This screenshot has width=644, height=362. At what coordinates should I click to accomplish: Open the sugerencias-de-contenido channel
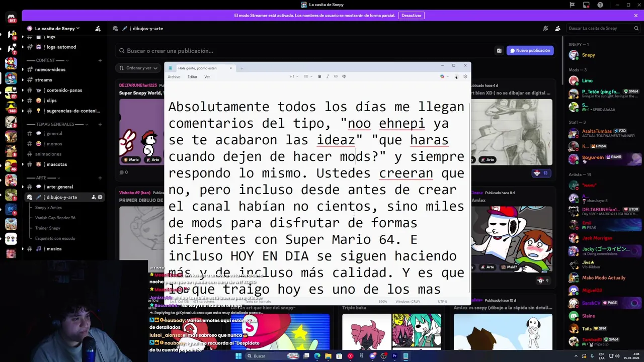click(64, 111)
